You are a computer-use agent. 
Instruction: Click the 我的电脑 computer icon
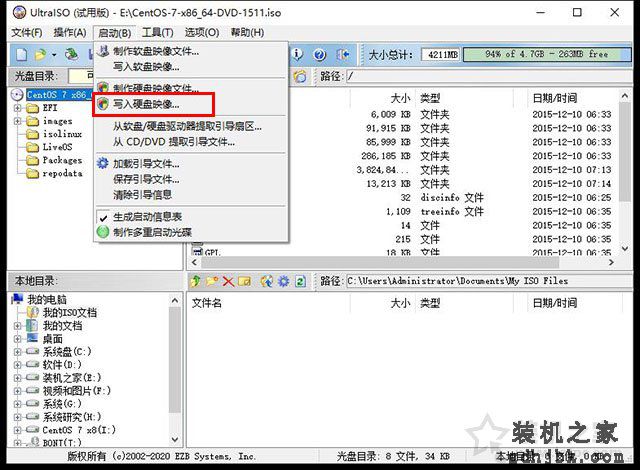[x=17, y=299]
